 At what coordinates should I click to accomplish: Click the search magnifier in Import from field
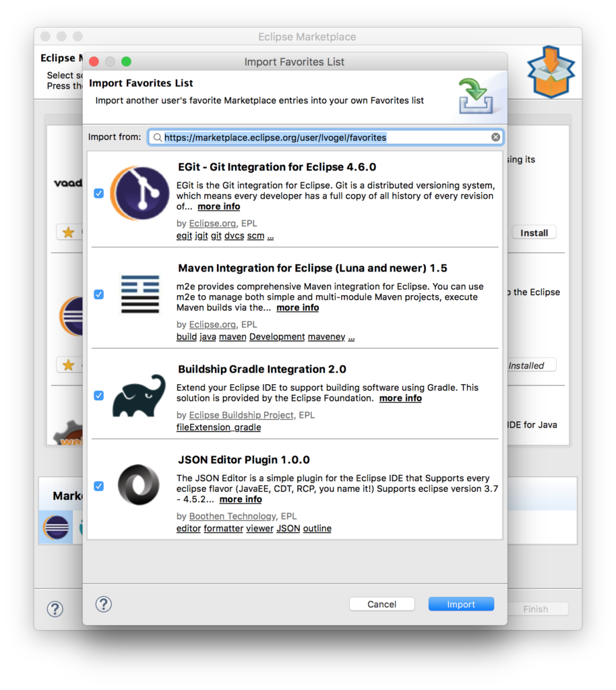[x=157, y=137]
